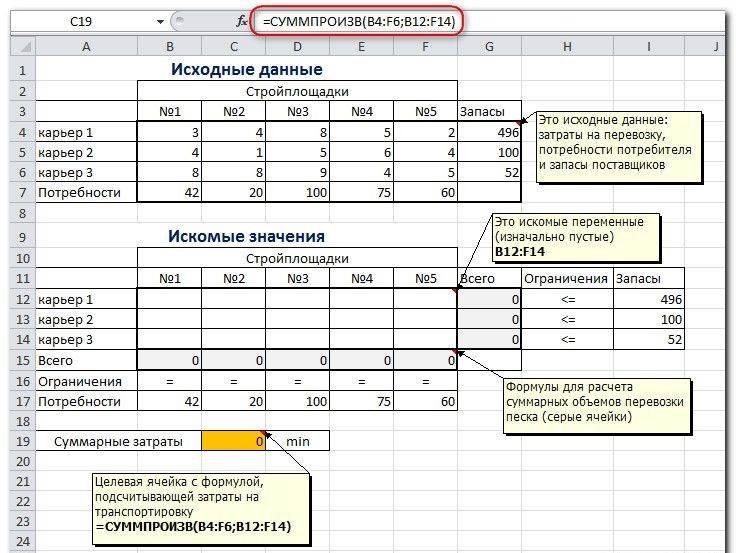Click the formula bar with СУММПРОИЗВ formula
736x553 pixels.
pyautogui.click(x=359, y=22)
